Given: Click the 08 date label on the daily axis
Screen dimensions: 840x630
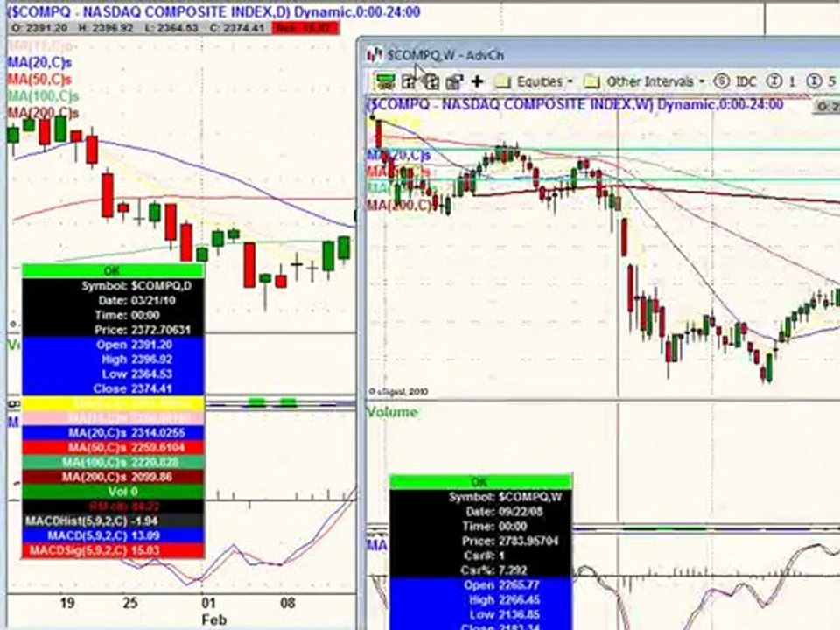Looking at the screenshot, I should click(x=287, y=603).
